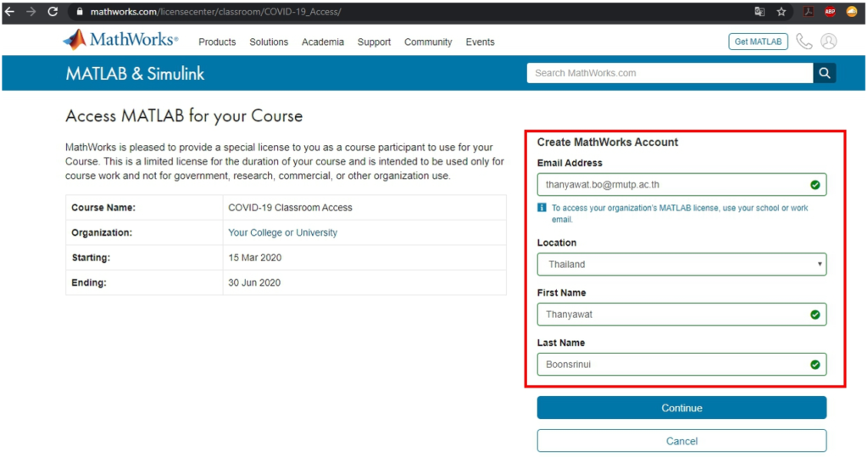Open the user account profile icon

coord(829,42)
